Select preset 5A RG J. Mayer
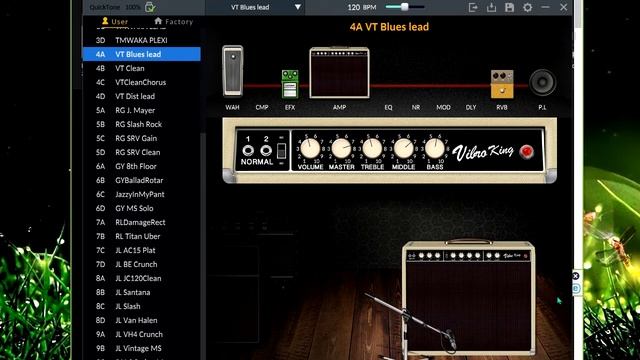Image resolution: width=640 pixels, height=360 pixels. [142, 110]
